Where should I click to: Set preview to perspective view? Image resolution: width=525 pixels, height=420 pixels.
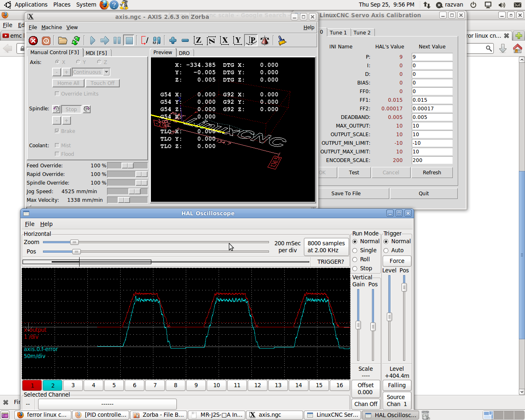251,41
